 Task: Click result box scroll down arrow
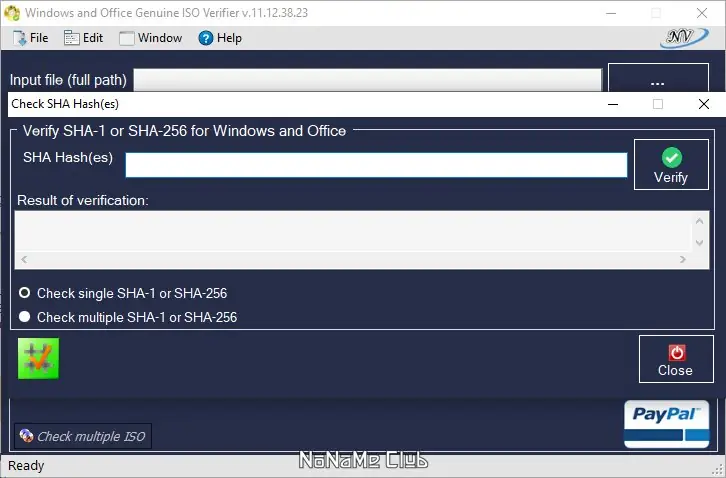click(700, 242)
